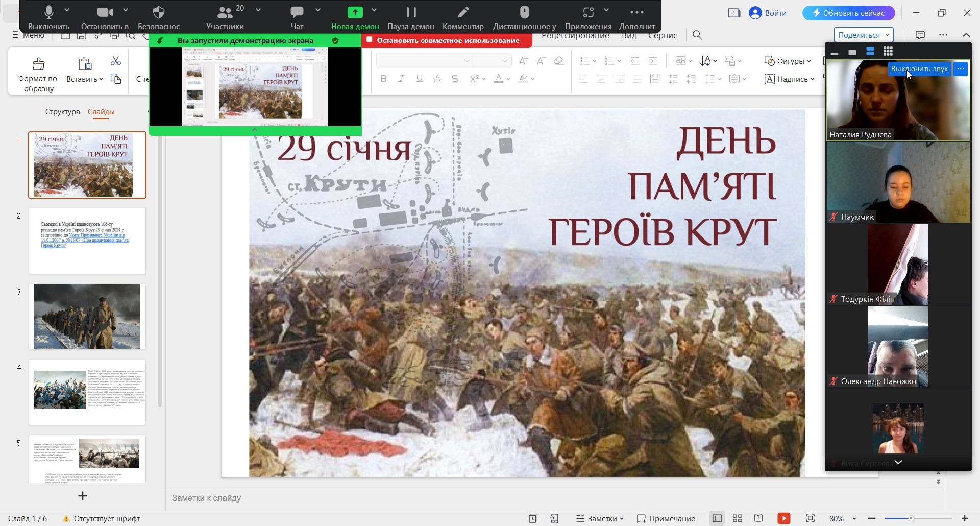The image size is (980, 526).
Task: Switch to Структура outline tab
Action: coord(62,112)
